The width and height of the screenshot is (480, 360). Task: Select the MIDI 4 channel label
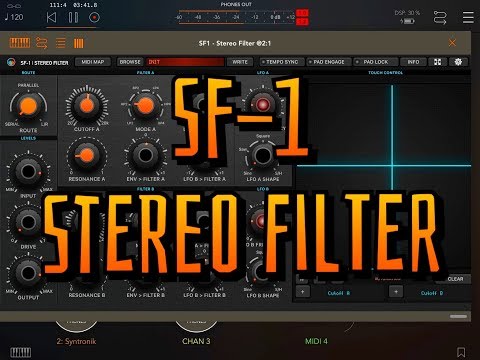(x=316, y=341)
